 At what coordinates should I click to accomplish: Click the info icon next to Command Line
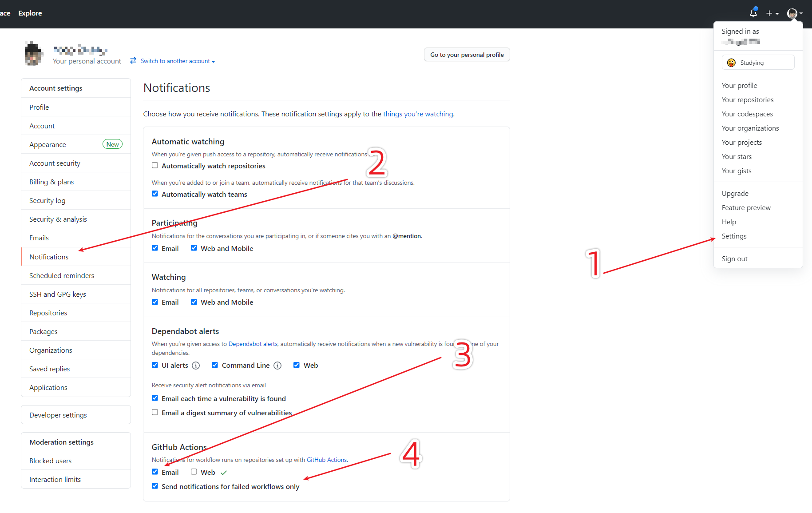277,366
